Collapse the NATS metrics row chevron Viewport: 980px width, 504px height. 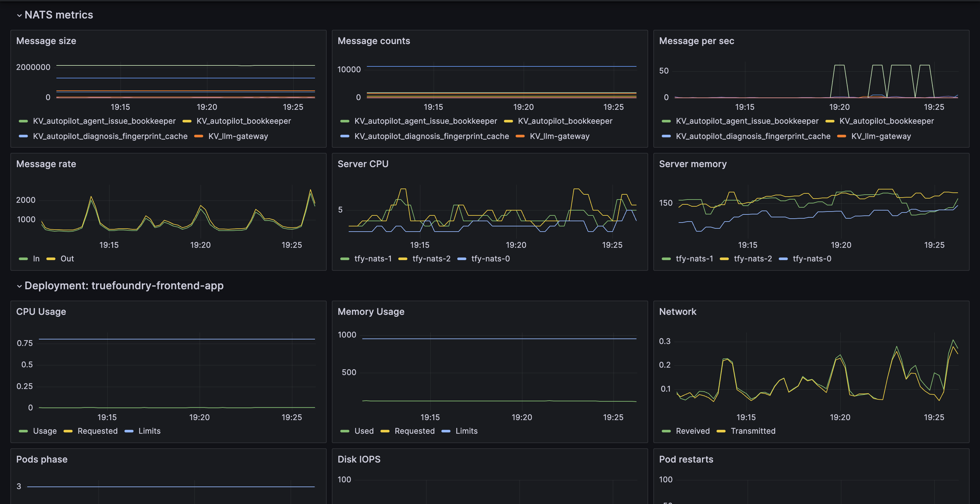point(19,15)
